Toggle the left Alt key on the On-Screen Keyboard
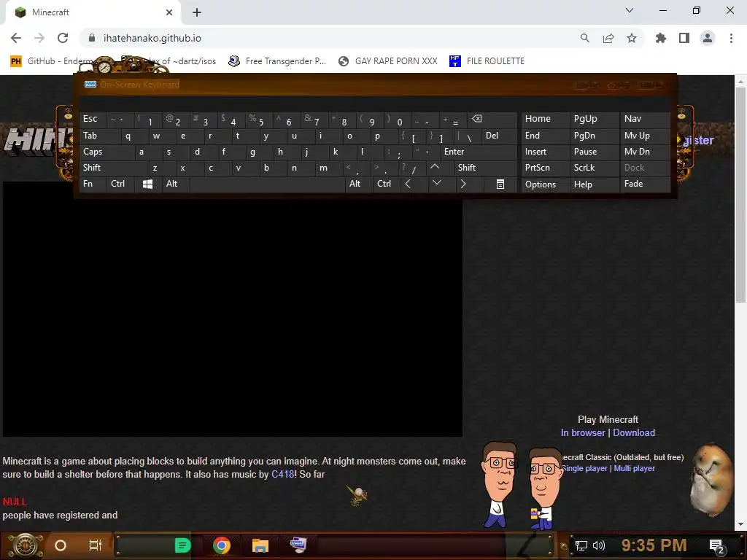This screenshot has width=747, height=560. coord(176,184)
